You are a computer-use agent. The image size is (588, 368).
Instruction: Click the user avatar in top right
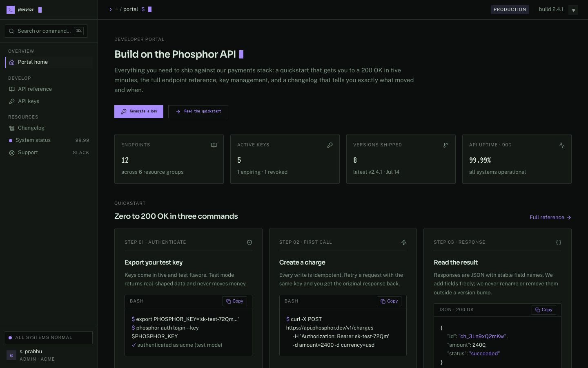(x=573, y=10)
